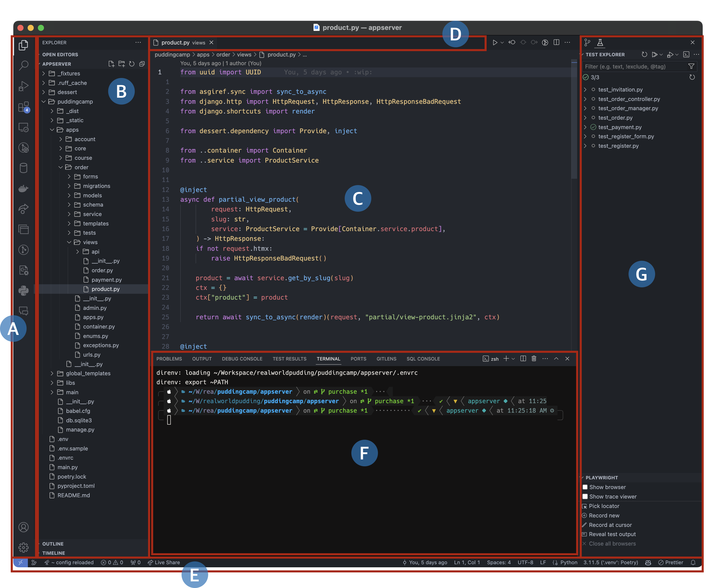
Task: Split the editor to the right
Action: pos(556,42)
